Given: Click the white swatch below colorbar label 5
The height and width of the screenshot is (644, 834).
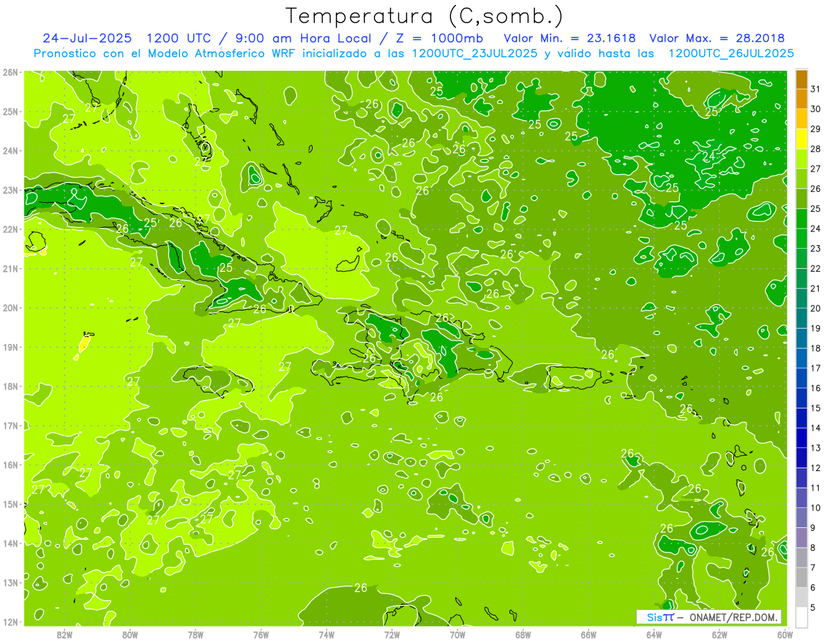Looking at the screenshot, I should point(801,617).
